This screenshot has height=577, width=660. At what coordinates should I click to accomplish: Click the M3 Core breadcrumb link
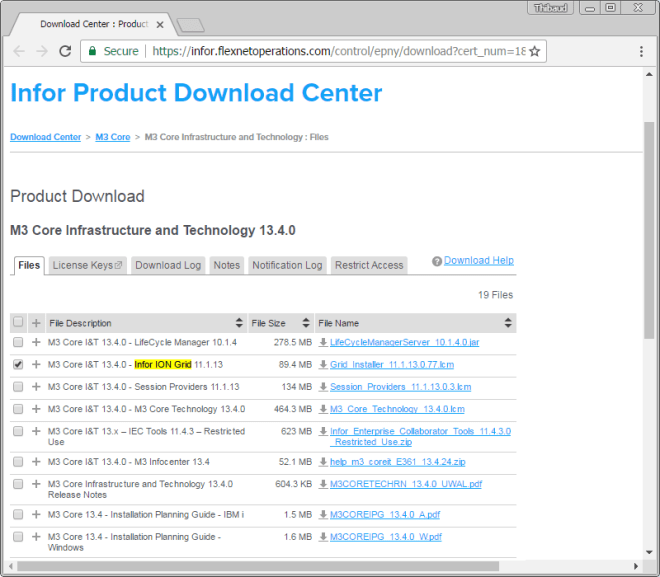pos(113,137)
